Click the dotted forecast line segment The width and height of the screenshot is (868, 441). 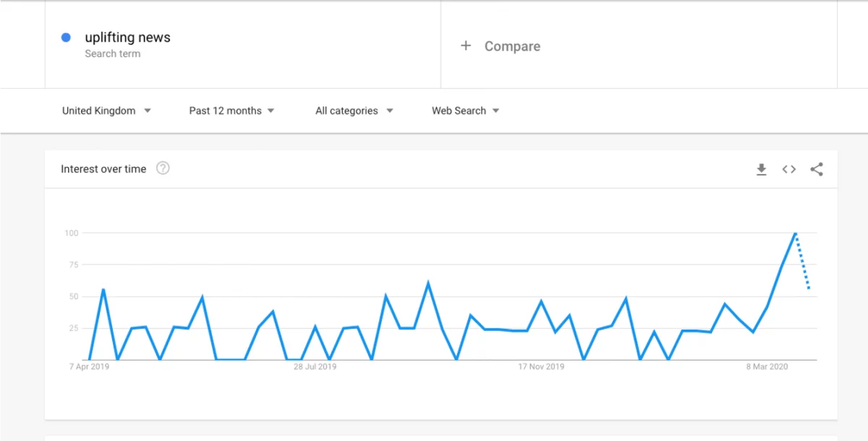(802, 262)
